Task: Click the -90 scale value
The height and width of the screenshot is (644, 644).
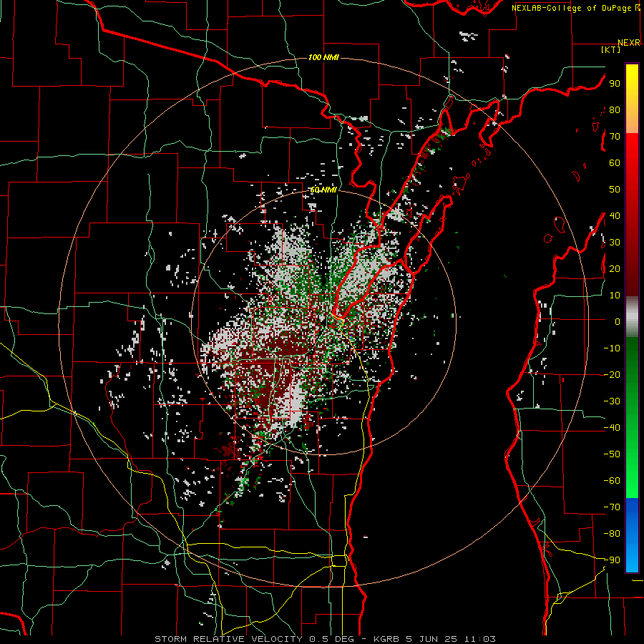Action: pos(612,560)
